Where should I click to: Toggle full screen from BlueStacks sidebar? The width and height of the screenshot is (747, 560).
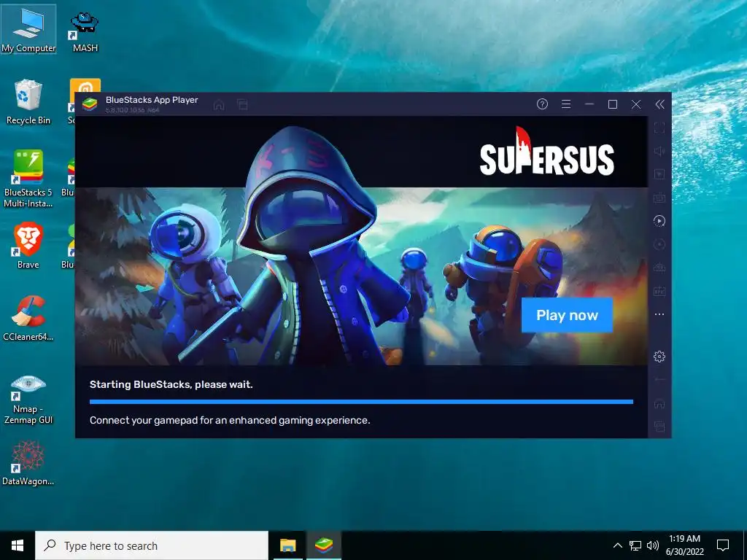[659, 128]
